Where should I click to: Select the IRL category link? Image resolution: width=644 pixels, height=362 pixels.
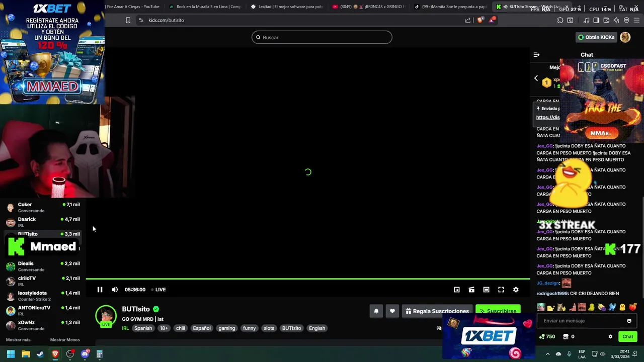pos(125,328)
